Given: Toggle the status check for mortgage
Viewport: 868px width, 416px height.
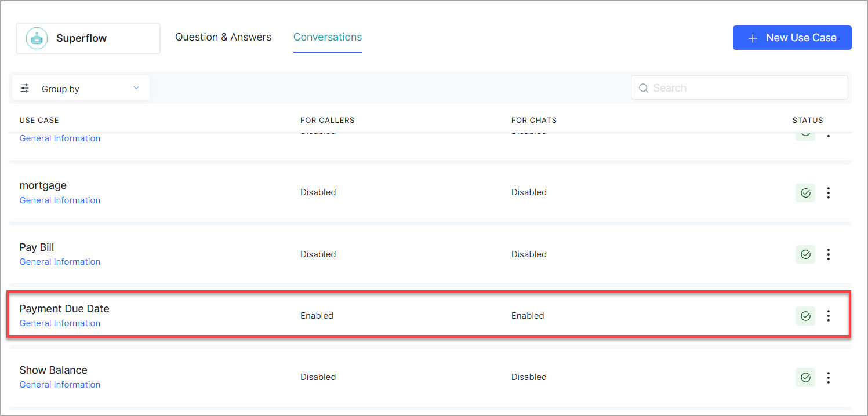Looking at the screenshot, I should tap(805, 193).
